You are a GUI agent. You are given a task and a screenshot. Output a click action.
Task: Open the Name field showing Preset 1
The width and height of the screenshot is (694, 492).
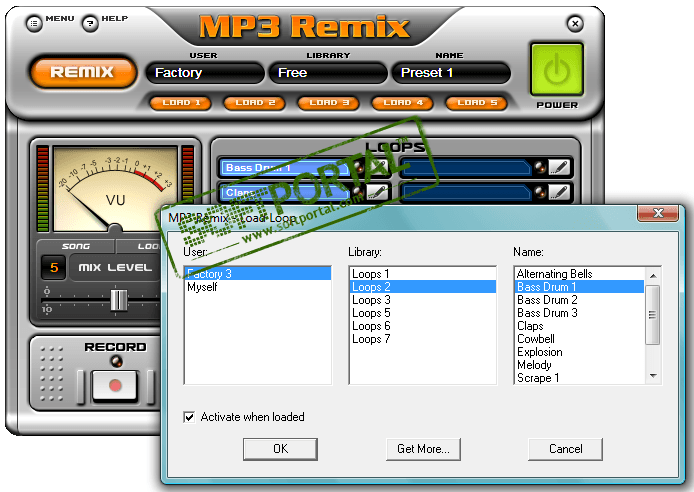pos(451,73)
